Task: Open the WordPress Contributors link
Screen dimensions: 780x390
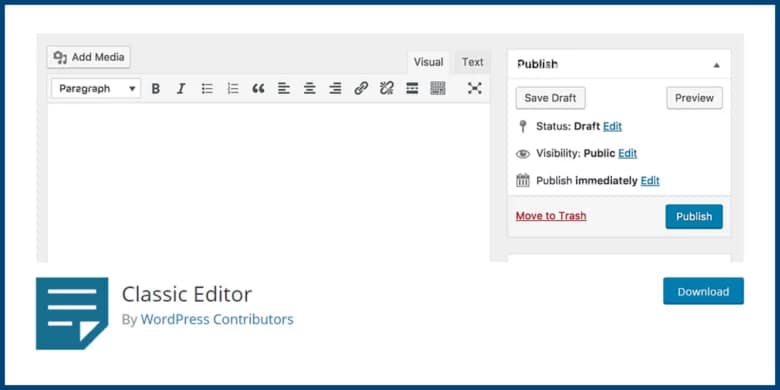Action: (217, 319)
